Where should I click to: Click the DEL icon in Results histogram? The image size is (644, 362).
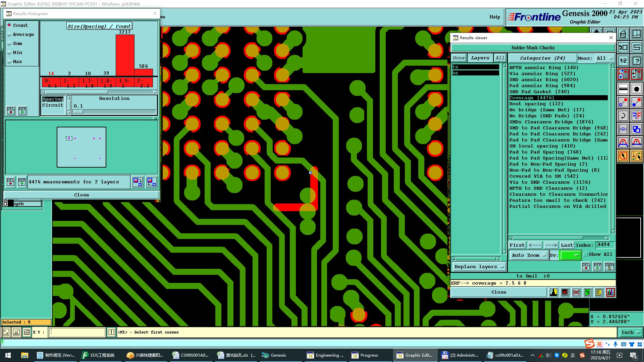tap(11, 110)
